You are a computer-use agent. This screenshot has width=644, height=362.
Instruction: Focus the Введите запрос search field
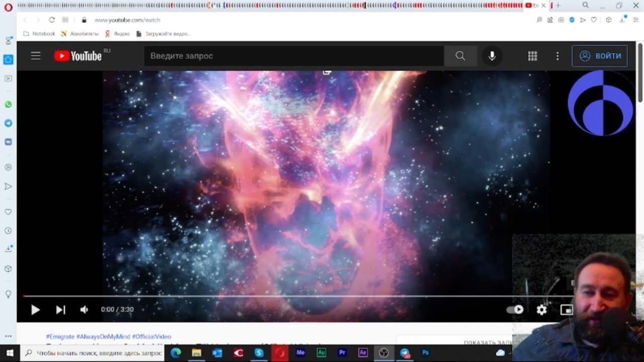point(294,56)
